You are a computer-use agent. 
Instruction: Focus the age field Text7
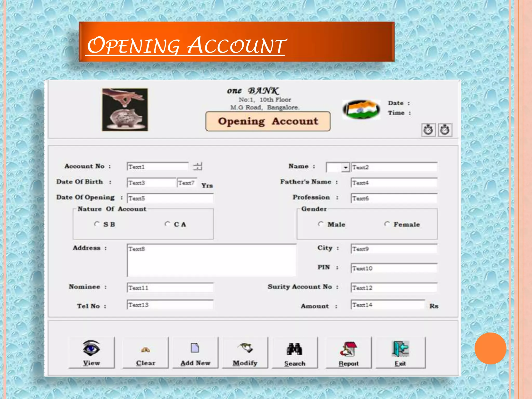pos(187,183)
